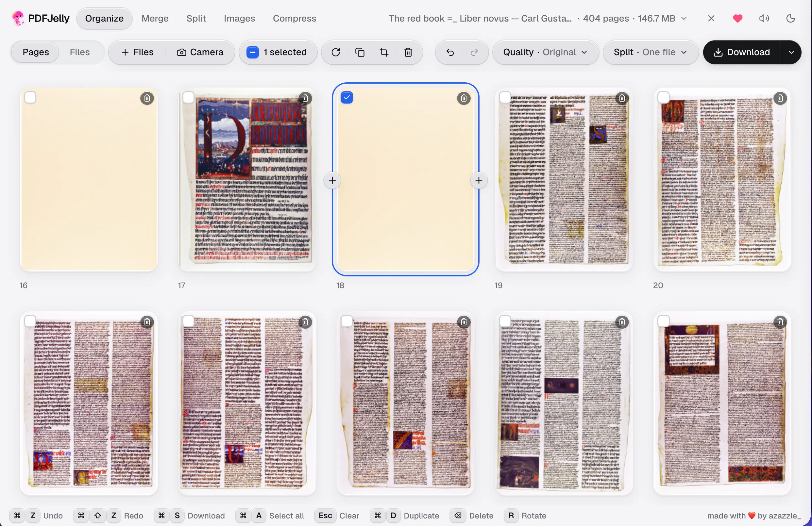Open the page 19 thumbnail
The image size is (812, 526).
pyautogui.click(x=564, y=180)
